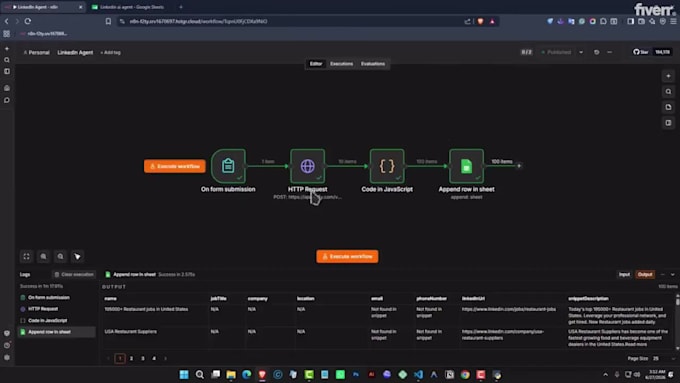Viewport: 680px width, 383px height.
Task: Open the chat icon in n8n left sidebar
Action: 7,100
